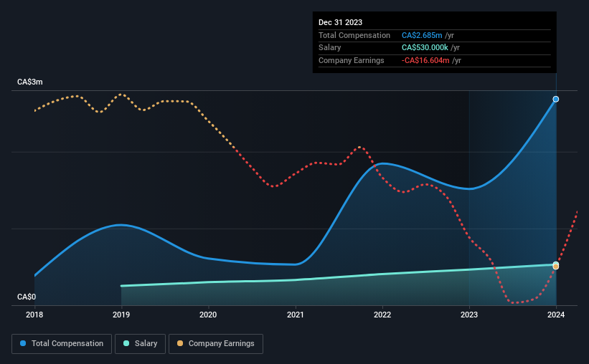Click the CA$3m y-axis label

[30, 82]
